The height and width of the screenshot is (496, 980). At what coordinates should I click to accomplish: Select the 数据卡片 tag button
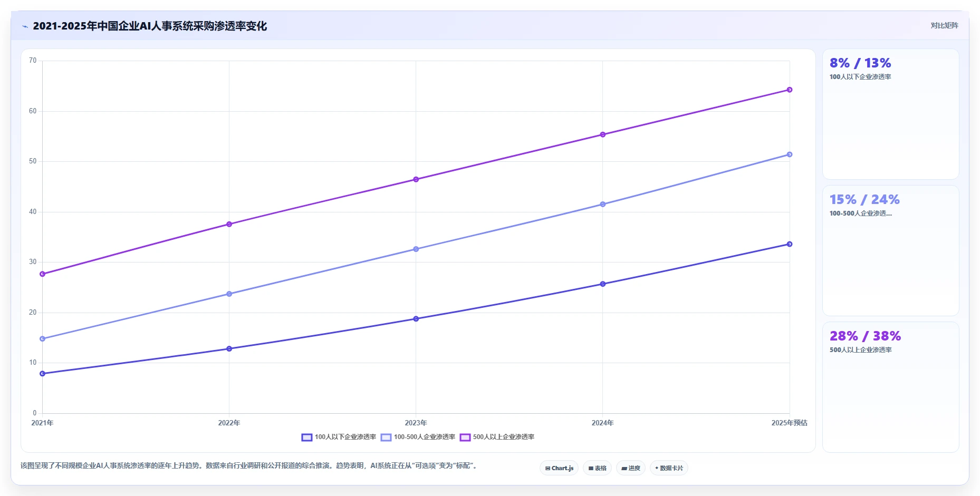pyautogui.click(x=669, y=468)
